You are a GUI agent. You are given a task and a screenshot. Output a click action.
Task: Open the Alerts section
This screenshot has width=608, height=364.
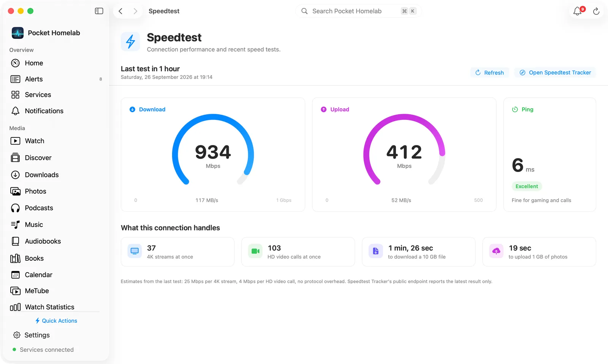pyautogui.click(x=56, y=79)
